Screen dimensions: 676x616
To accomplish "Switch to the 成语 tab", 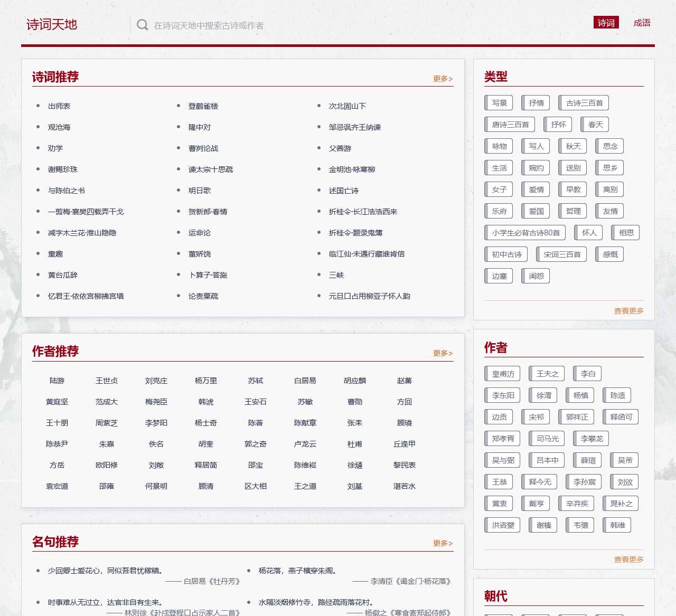I will pos(642,23).
